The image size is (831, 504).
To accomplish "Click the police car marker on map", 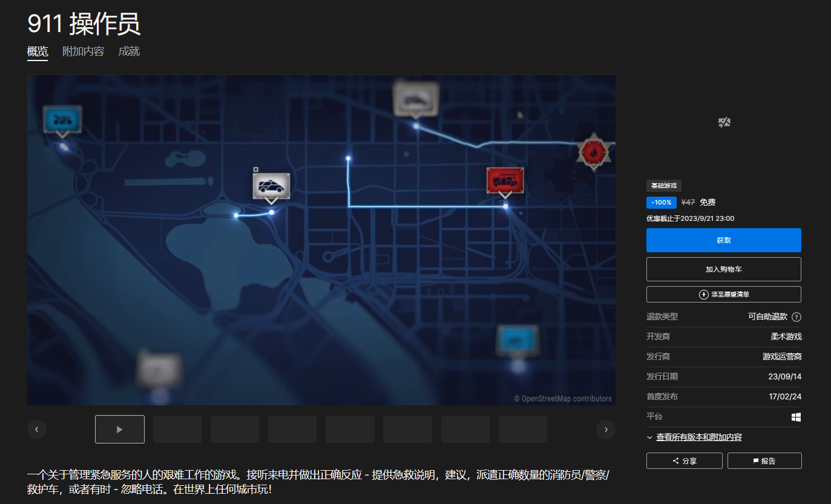I will [271, 186].
